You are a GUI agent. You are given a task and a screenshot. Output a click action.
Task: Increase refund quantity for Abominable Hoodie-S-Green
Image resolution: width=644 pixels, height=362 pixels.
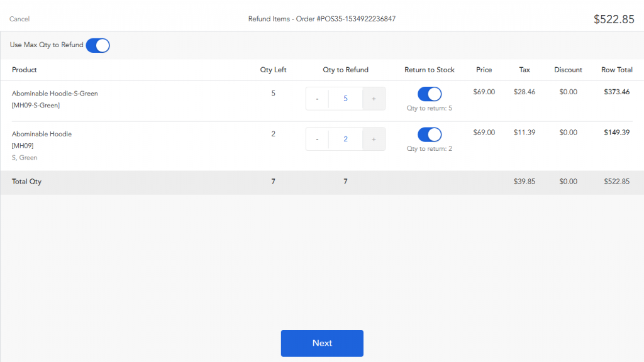(x=374, y=99)
